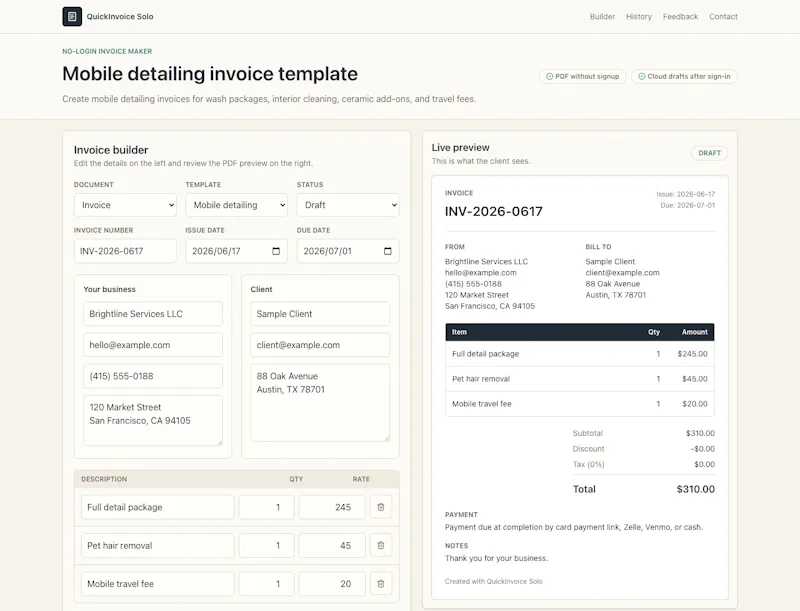The height and width of the screenshot is (611, 800).
Task: Click the Invoice builder heading
Action: pyautogui.click(x=111, y=150)
